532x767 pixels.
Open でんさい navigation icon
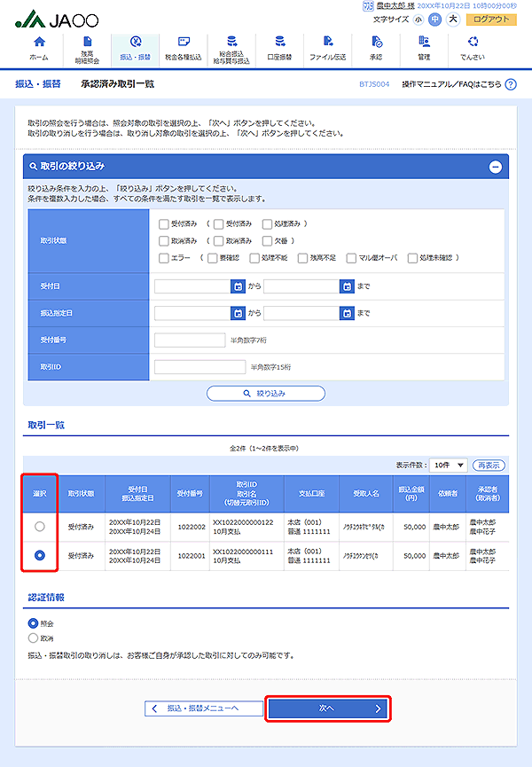473,41
